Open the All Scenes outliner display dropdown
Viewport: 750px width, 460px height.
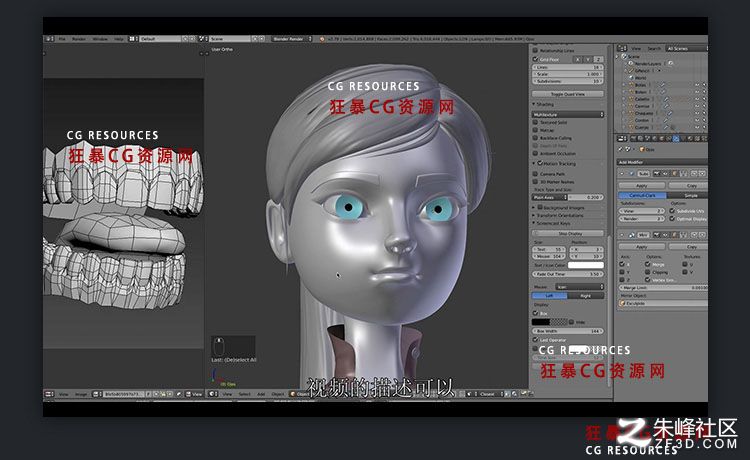click(x=687, y=48)
